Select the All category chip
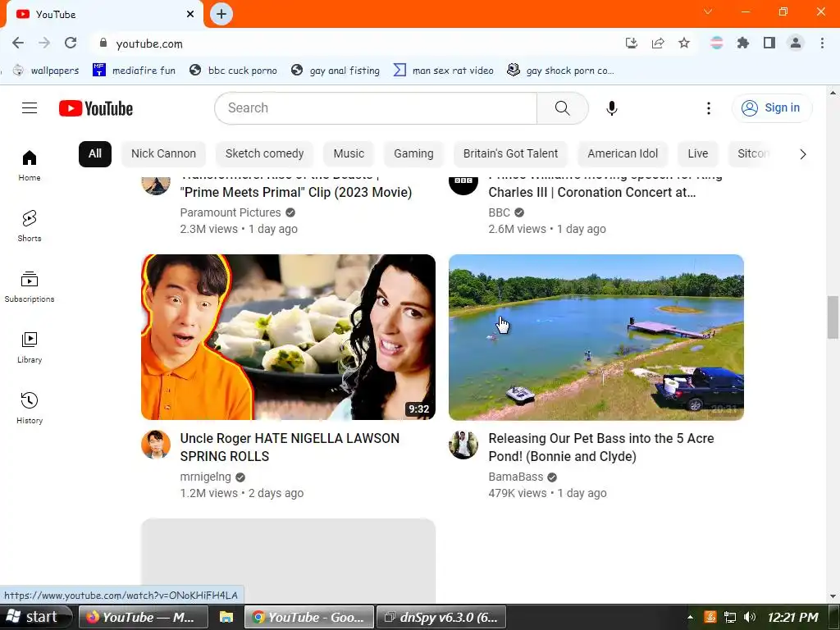 pyautogui.click(x=95, y=153)
